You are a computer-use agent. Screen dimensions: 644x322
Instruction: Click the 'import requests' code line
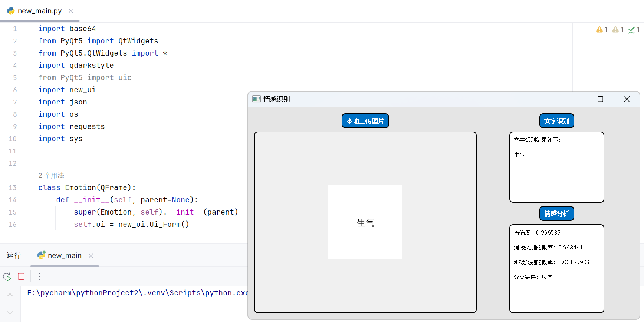pyautogui.click(x=72, y=126)
